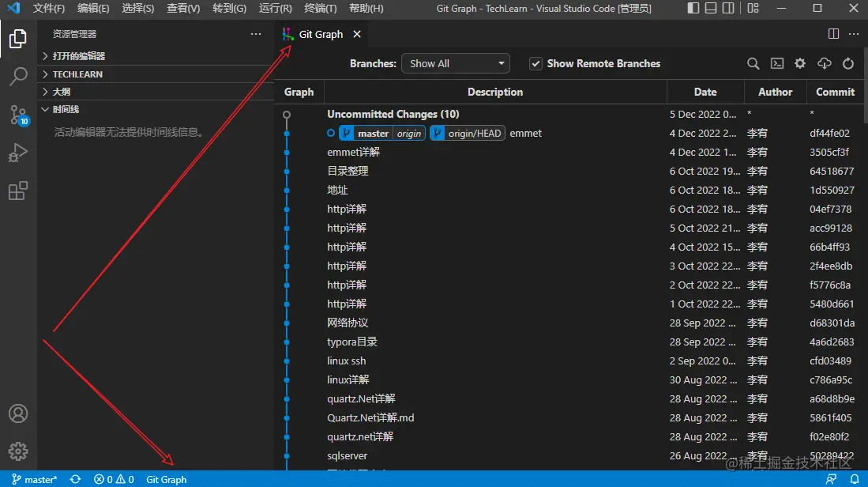Image resolution: width=868 pixels, height=487 pixels.
Task: Open Customize Layout icon
Action: click(x=753, y=9)
